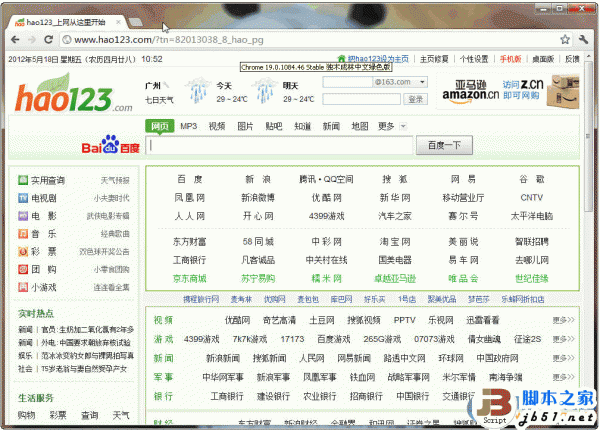Open the 携程旅行网 link
The image size is (600, 430).
click(x=201, y=299)
